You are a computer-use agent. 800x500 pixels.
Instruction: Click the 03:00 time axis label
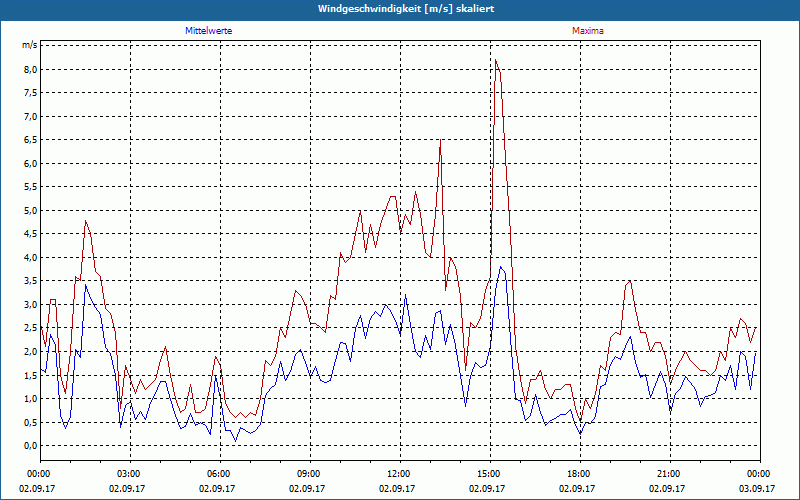click(x=129, y=474)
